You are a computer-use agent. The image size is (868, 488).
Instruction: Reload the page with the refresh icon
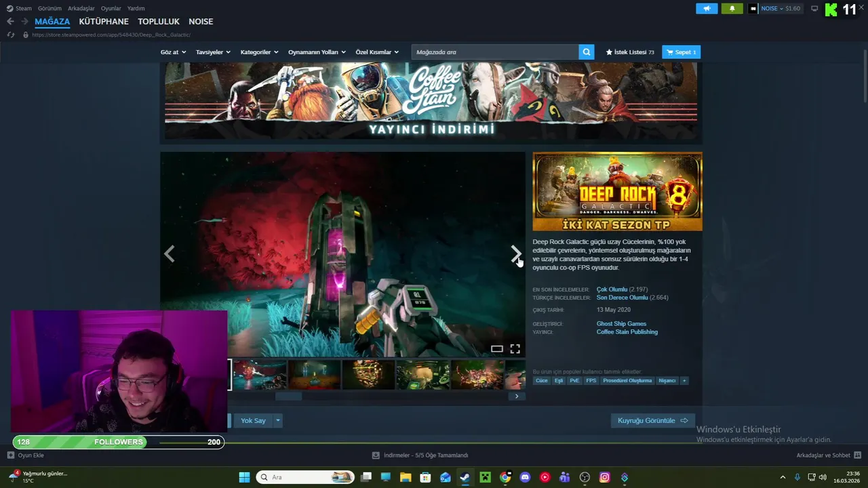pos(10,35)
